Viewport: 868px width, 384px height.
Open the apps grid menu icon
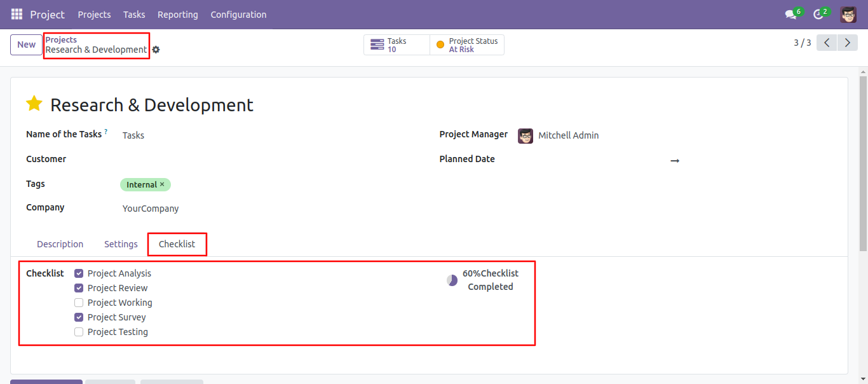pyautogui.click(x=17, y=14)
